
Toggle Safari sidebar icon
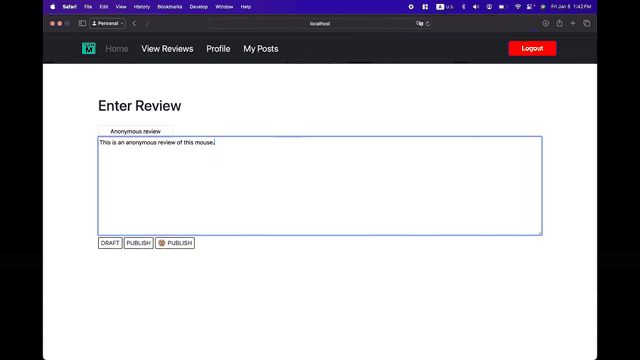click(x=82, y=23)
